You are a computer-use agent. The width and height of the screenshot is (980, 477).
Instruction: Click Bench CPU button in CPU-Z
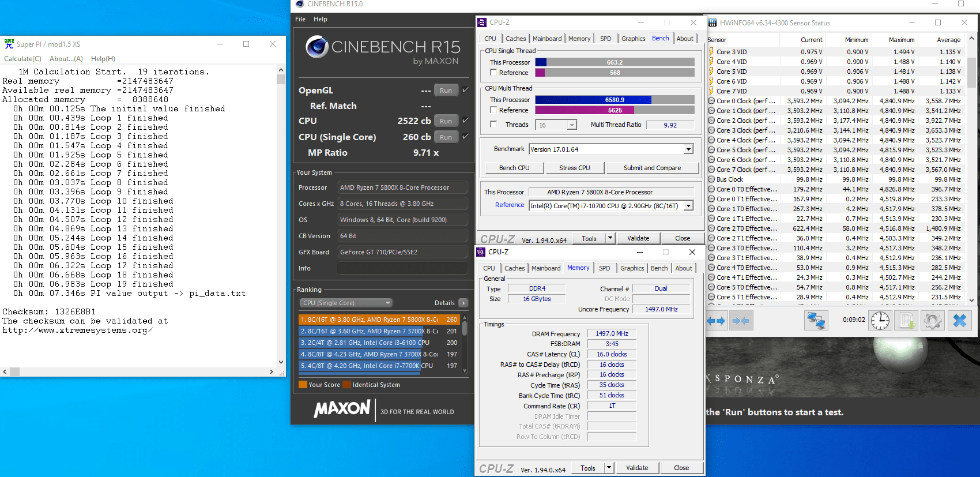coord(514,168)
